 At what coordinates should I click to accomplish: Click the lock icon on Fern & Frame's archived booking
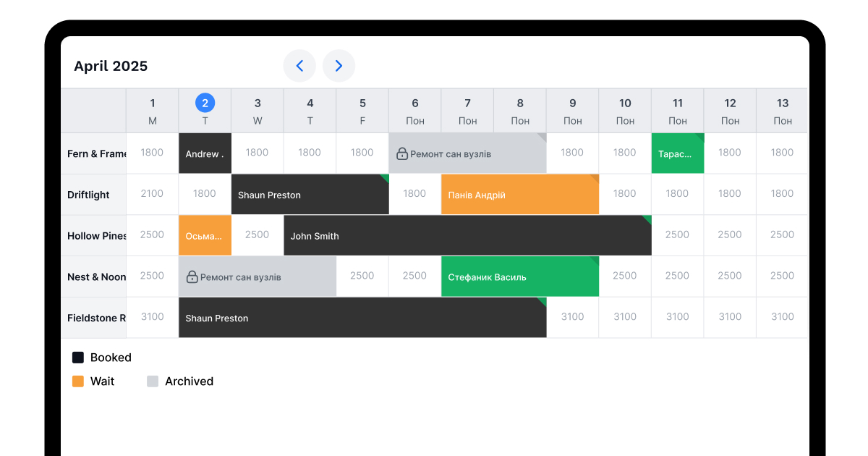pos(401,153)
